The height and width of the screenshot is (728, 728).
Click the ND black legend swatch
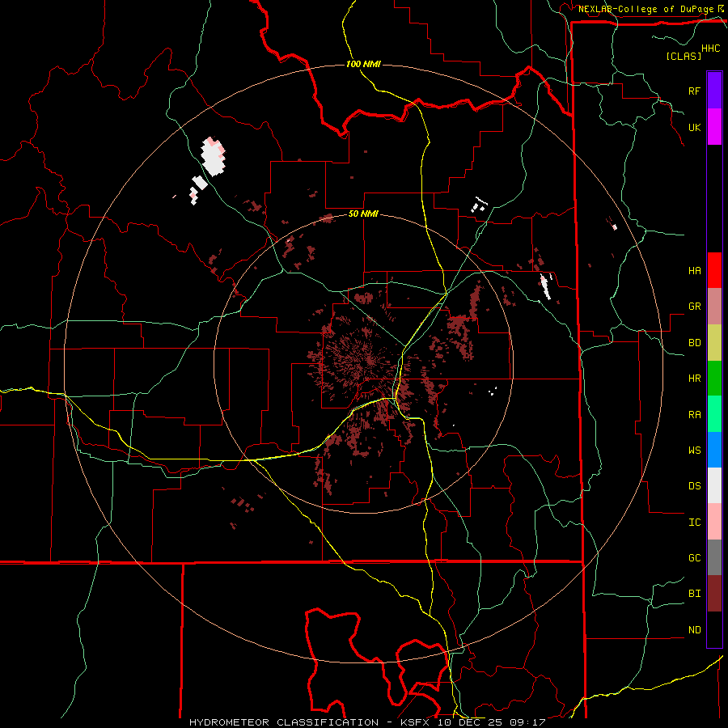click(x=714, y=629)
